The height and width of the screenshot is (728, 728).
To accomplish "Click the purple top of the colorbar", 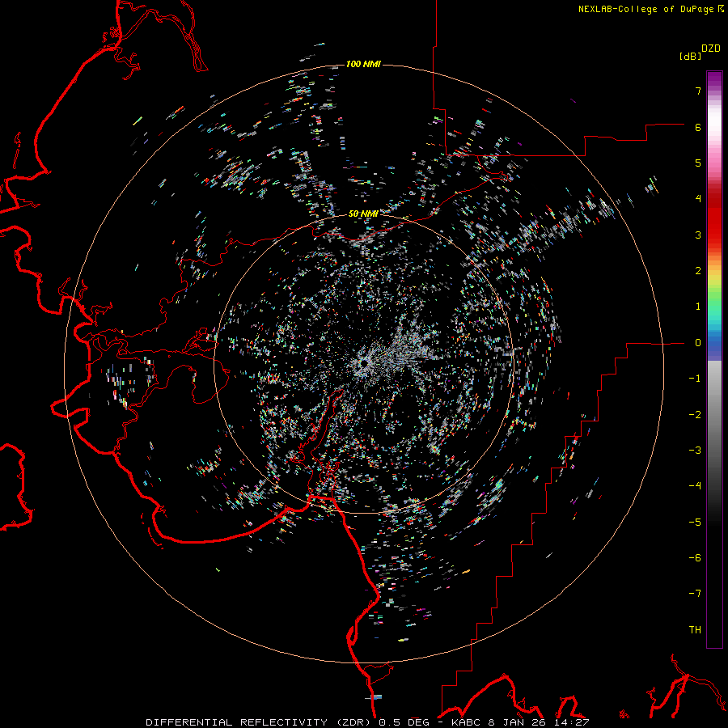I will pos(714,79).
